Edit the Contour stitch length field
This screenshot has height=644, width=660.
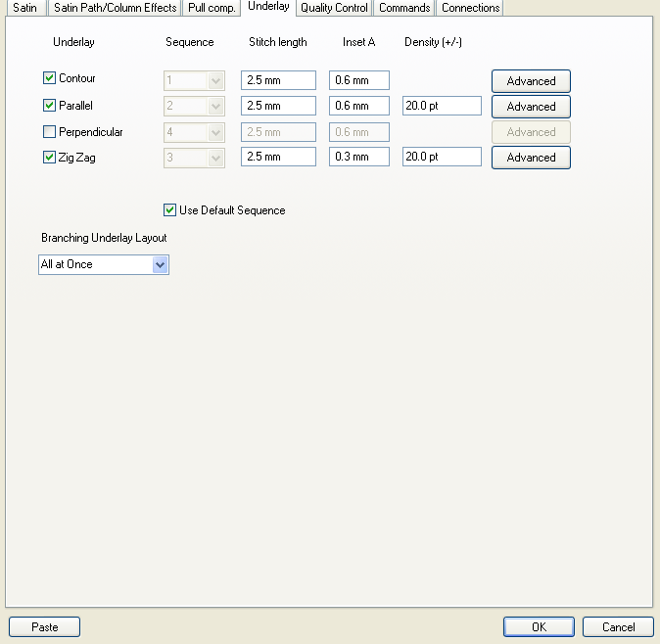point(278,80)
